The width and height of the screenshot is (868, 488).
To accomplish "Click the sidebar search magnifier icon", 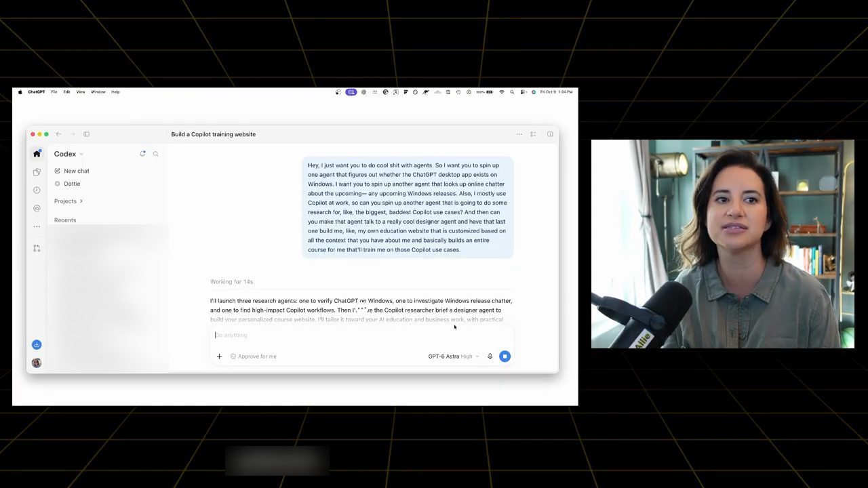I will (155, 154).
